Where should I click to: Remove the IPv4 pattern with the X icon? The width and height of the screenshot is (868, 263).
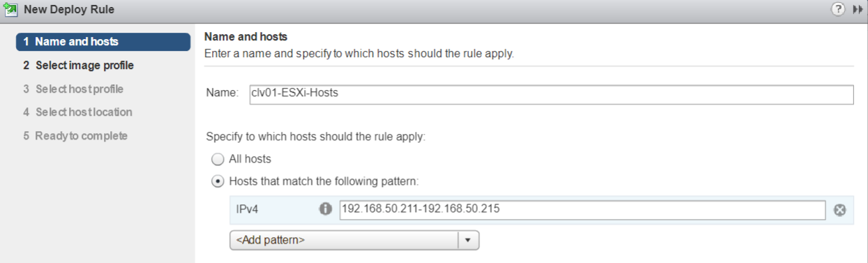pos(840,209)
